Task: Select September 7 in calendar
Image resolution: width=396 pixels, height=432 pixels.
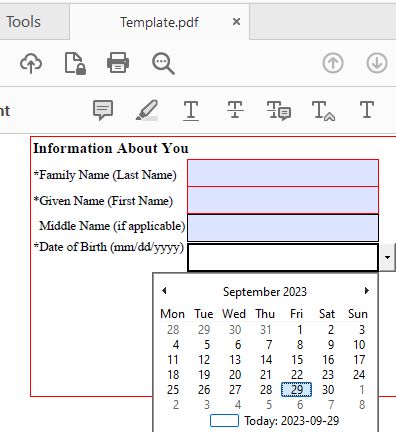Action: click(x=269, y=345)
